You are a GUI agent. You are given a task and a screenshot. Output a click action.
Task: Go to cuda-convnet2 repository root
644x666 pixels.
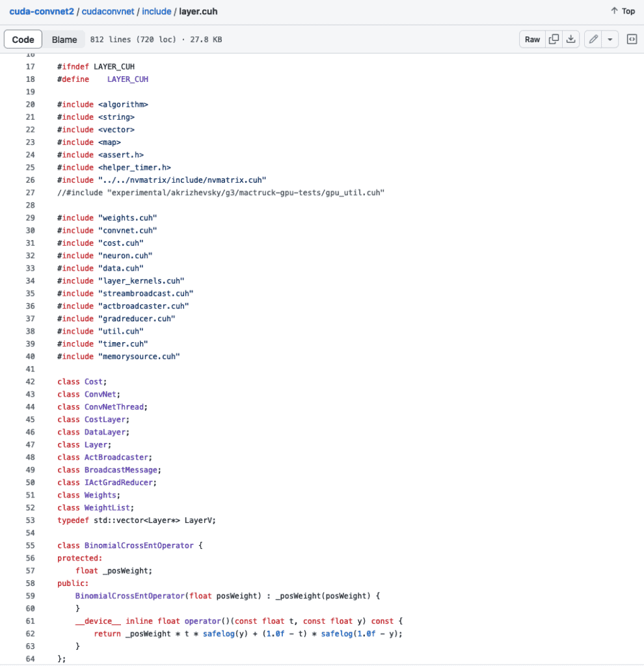(40, 11)
